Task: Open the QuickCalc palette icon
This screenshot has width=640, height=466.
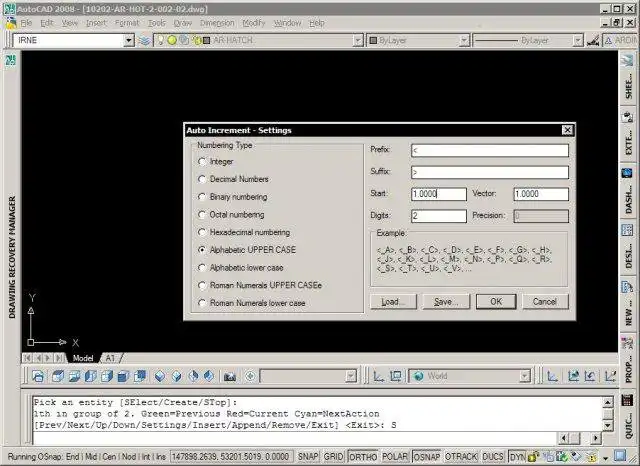Action: coord(628,400)
